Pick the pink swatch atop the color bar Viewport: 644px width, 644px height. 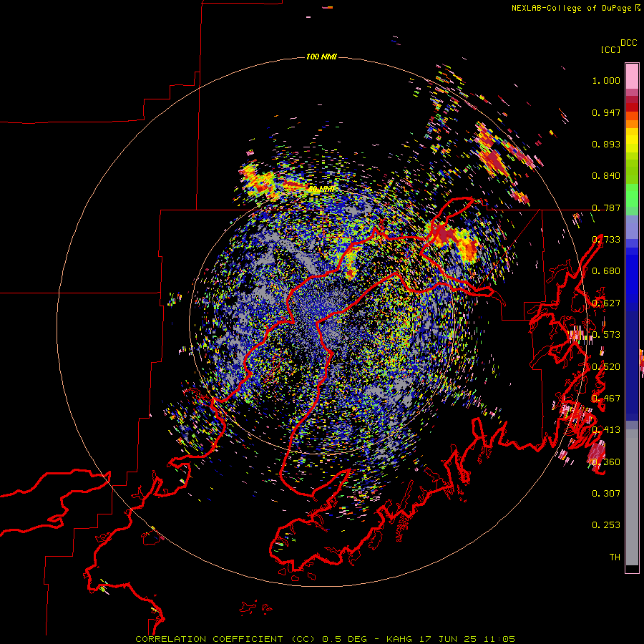point(632,76)
